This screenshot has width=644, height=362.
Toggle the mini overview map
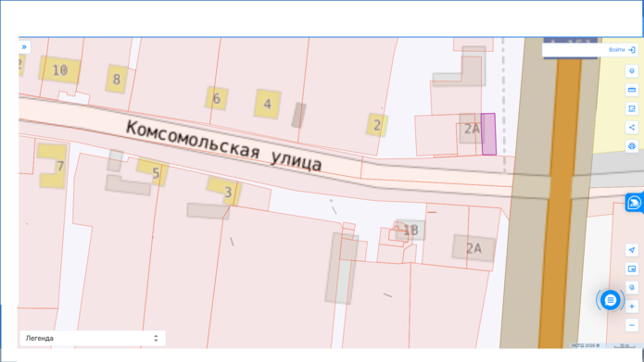pos(632,268)
